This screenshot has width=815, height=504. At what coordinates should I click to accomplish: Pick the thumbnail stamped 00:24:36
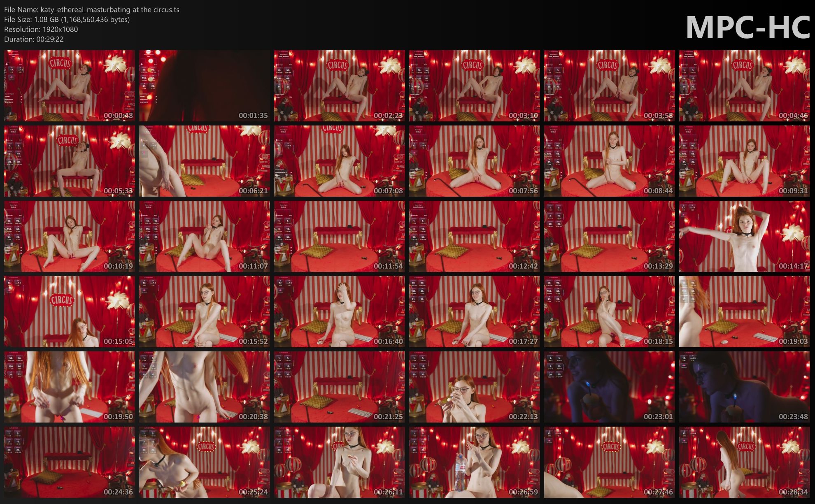point(70,462)
